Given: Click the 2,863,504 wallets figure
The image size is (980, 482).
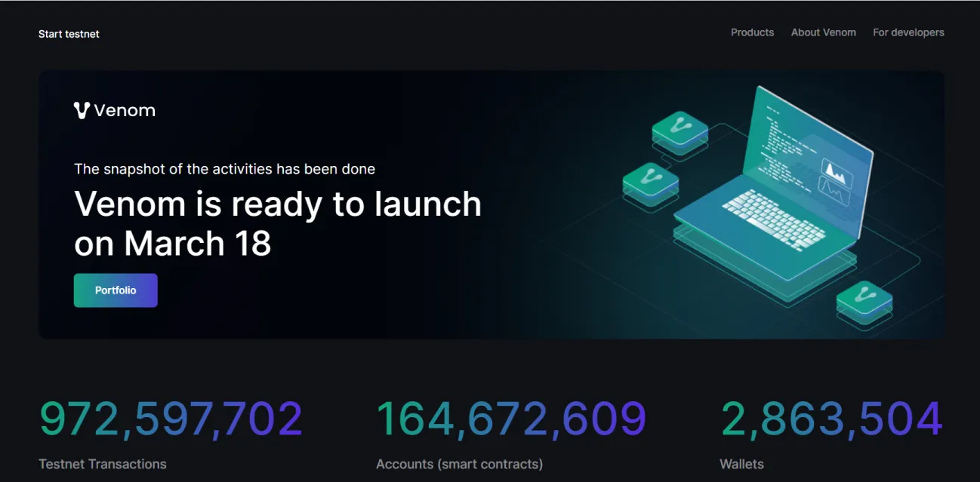Looking at the screenshot, I should point(831,419).
